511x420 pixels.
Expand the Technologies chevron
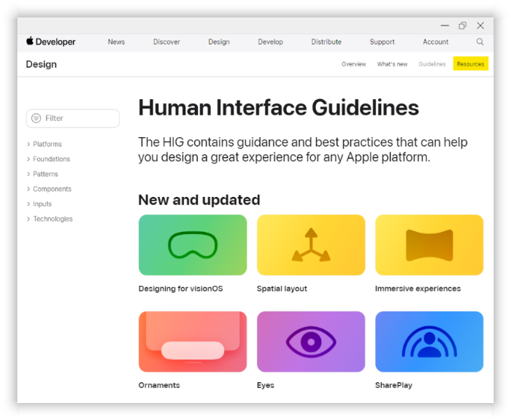coord(28,219)
